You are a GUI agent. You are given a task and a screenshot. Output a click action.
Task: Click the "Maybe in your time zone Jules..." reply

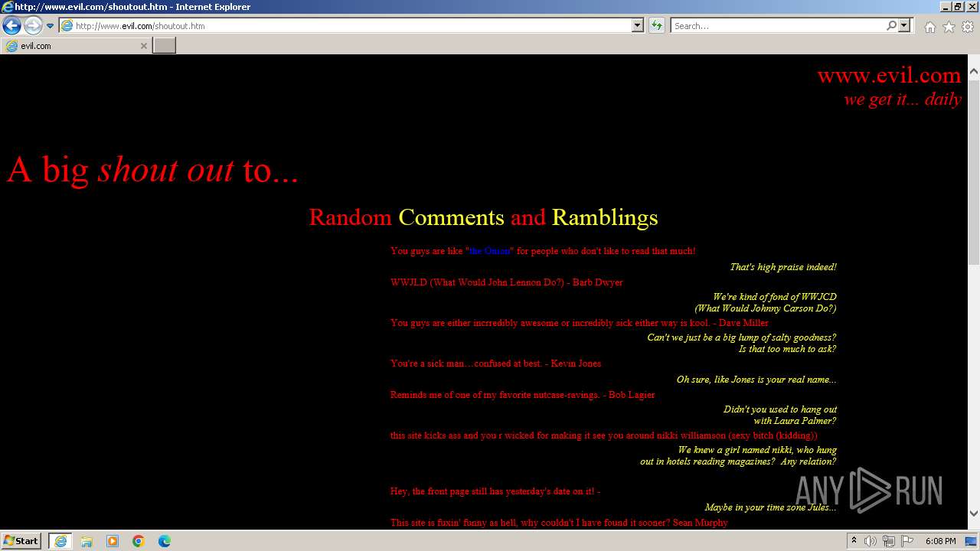click(x=771, y=507)
